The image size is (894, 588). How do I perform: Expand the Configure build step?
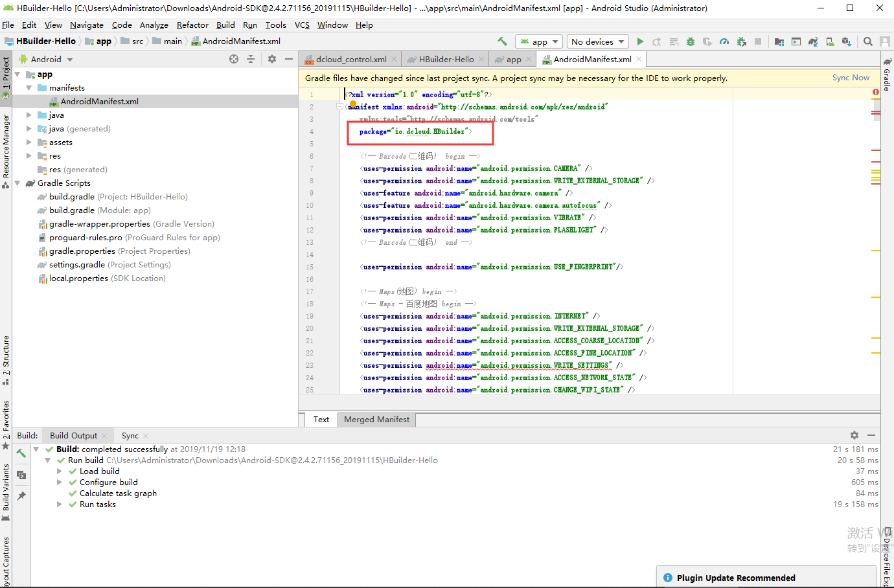pyautogui.click(x=60, y=482)
